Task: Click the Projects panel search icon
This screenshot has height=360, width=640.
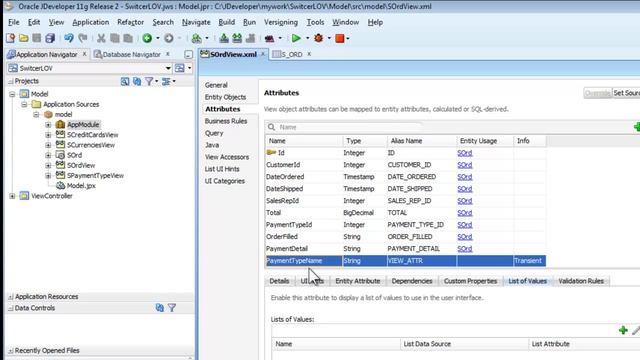Action: 125,82
